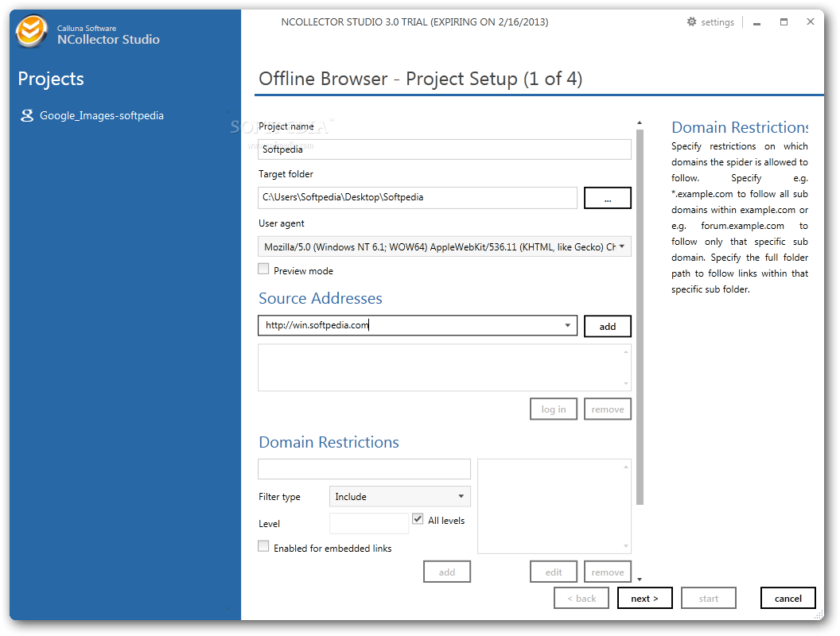Maximize the NCollector Studio window
The image size is (840, 636).
tap(784, 22)
